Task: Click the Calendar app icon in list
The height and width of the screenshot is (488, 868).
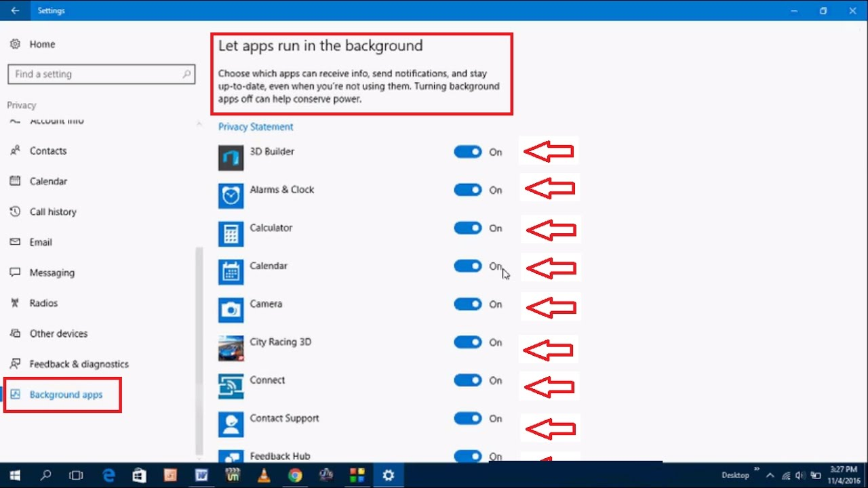Action: 231,272
